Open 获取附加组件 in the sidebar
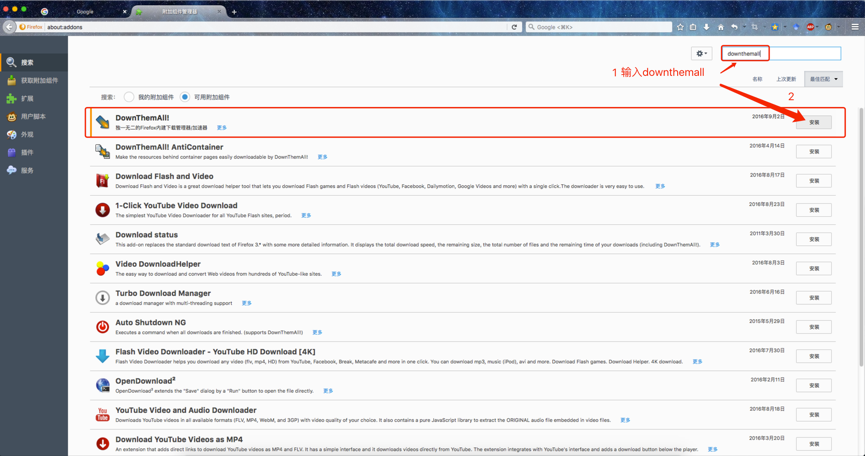The height and width of the screenshot is (456, 865). [x=34, y=81]
